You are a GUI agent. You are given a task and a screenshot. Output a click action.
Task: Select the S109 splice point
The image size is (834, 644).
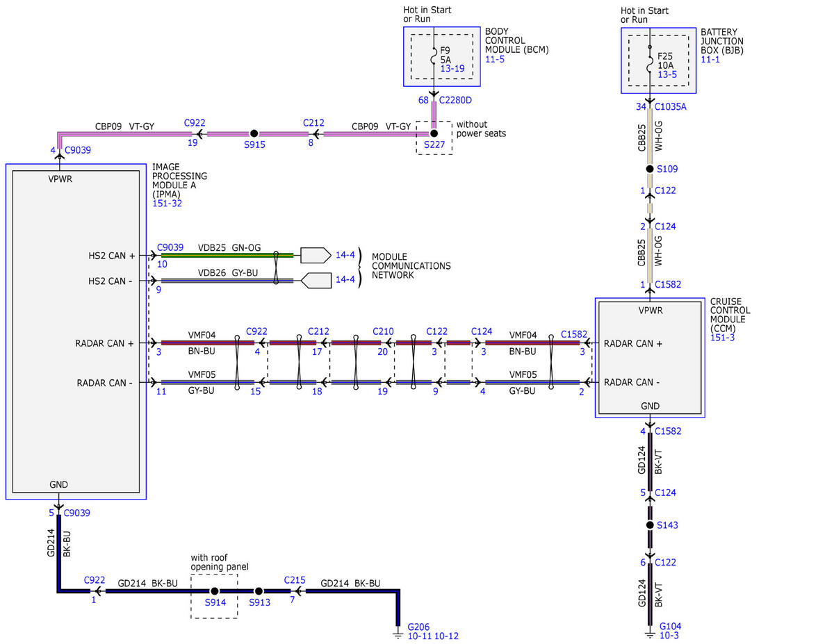[649, 169]
